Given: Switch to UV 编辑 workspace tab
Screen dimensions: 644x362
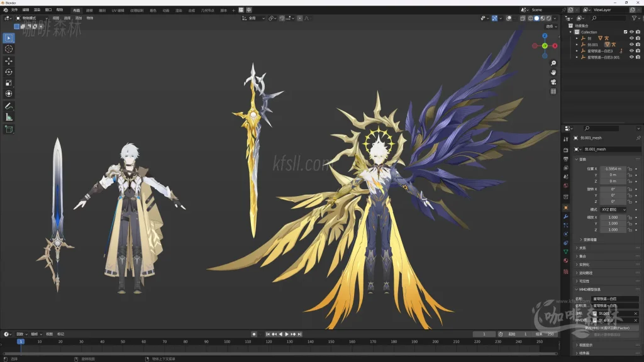Looking at the screenshot, I should (118, 10).
